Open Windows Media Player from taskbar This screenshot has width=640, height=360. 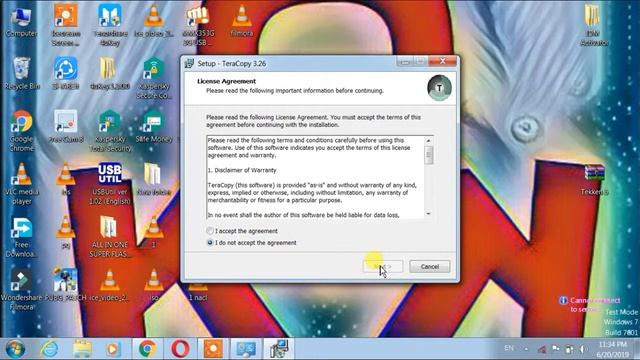[x=113, y=349]
